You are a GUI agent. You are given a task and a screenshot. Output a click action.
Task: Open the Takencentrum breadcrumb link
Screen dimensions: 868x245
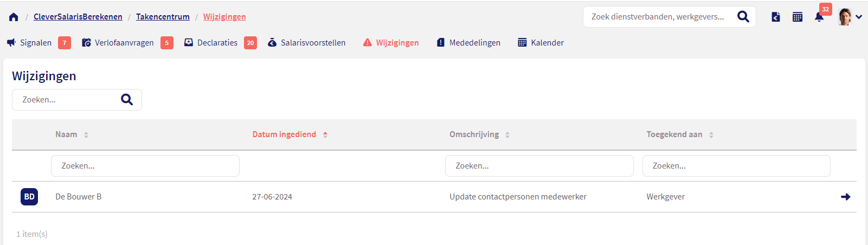point(163,17)
